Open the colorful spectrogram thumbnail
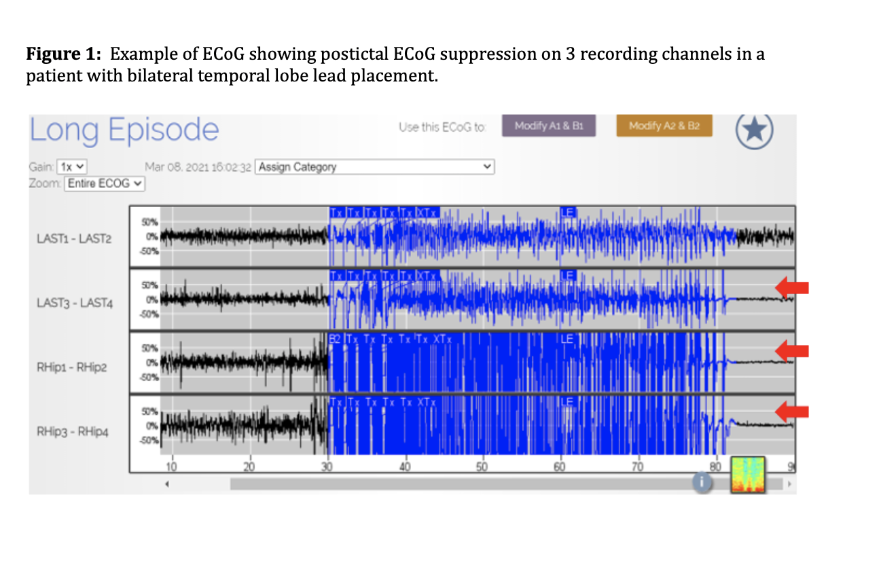Screen dimensions: 879x588 [x=747, y=474]
